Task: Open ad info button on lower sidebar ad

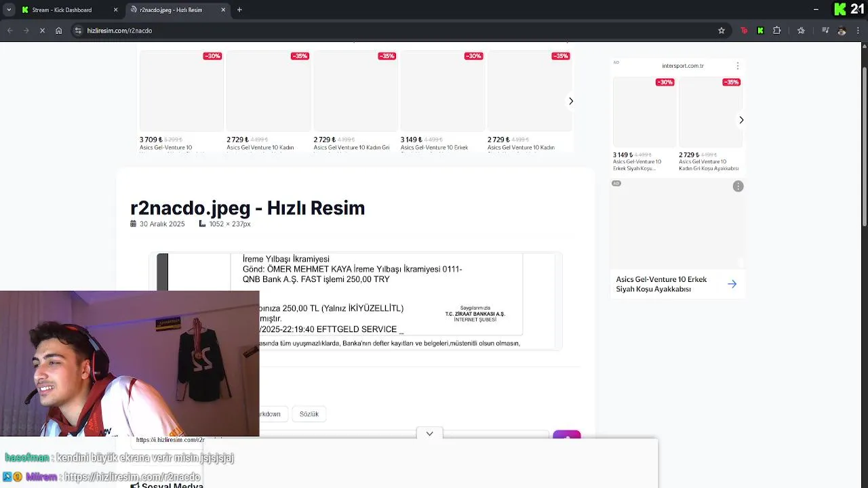Action: click(x=738, y=186)
